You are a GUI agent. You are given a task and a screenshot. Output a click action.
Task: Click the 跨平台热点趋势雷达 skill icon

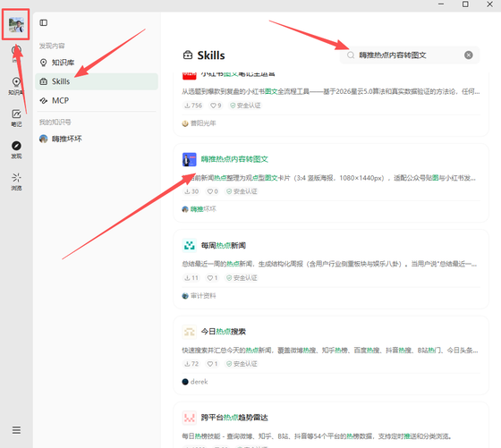pos(189,418)
